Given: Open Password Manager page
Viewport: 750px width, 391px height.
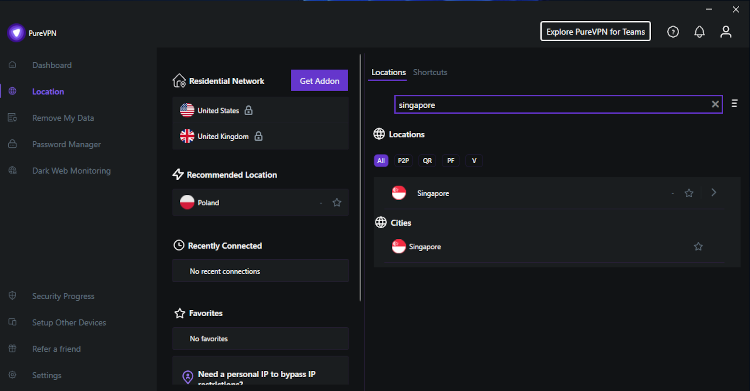Looking at the screenshot, I should [x=66, y=144].
